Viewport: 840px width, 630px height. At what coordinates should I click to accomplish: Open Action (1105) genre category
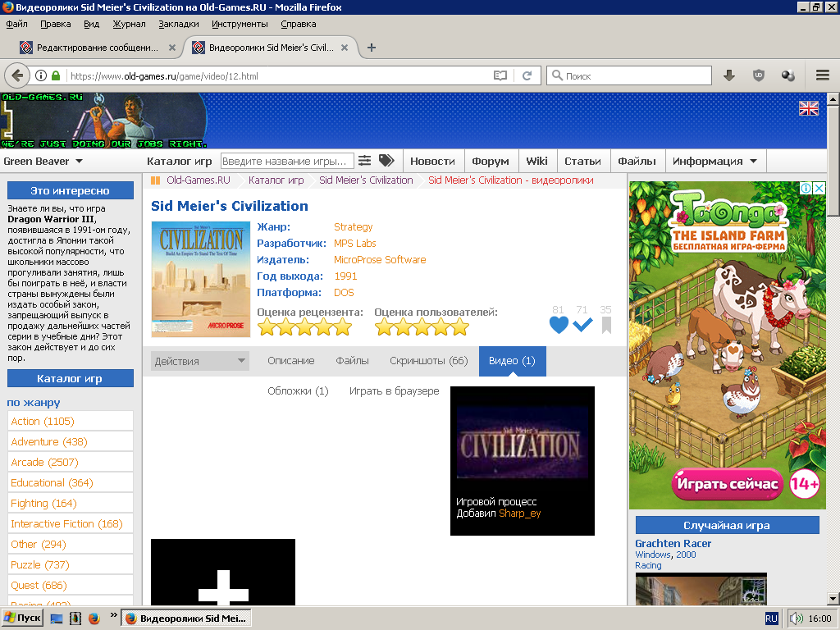point(71,421)
